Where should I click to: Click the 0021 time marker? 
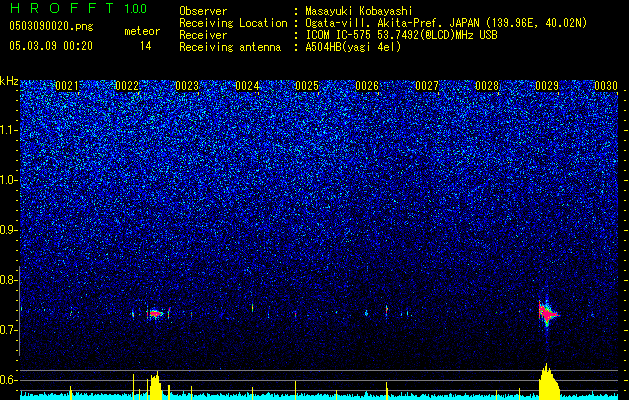[x=67, y=86]
